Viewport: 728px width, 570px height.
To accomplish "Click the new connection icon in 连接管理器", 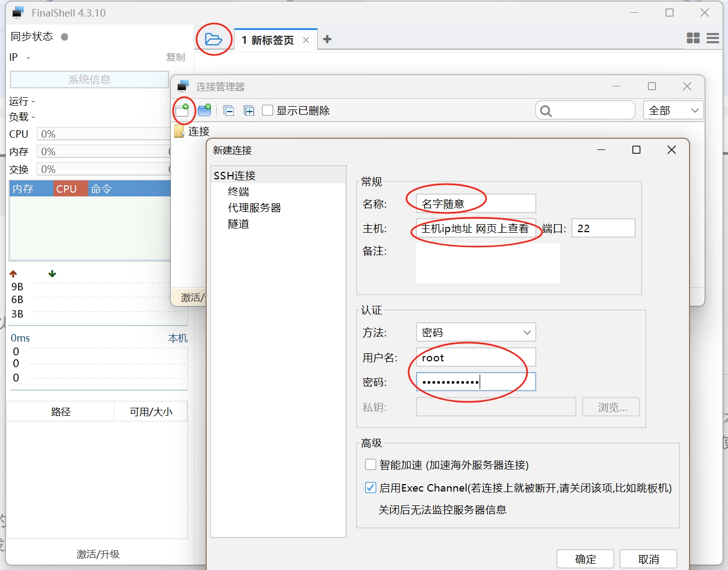I will (x=183, y=110).
